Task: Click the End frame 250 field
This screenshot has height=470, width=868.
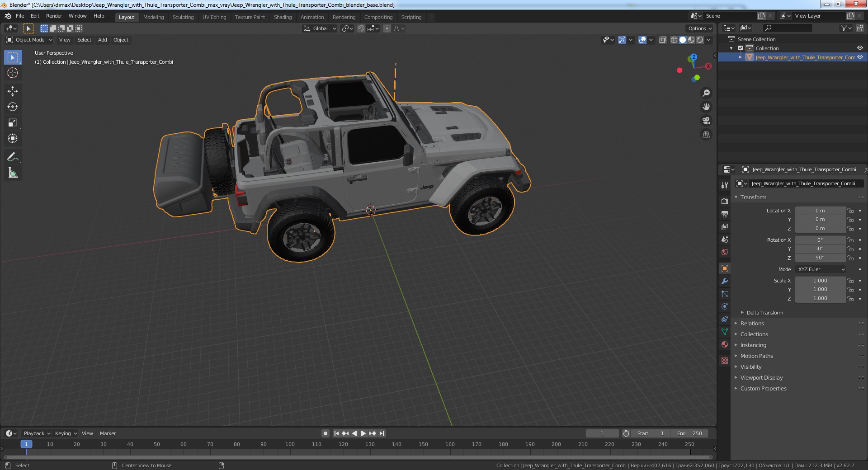Action: [x=690, y=433]
